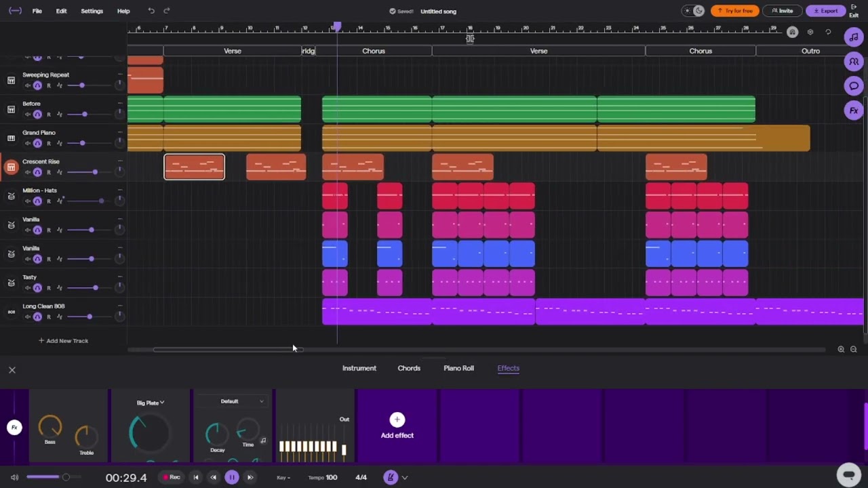
Task: Open the File menu
Action: [x=37, y=11]
